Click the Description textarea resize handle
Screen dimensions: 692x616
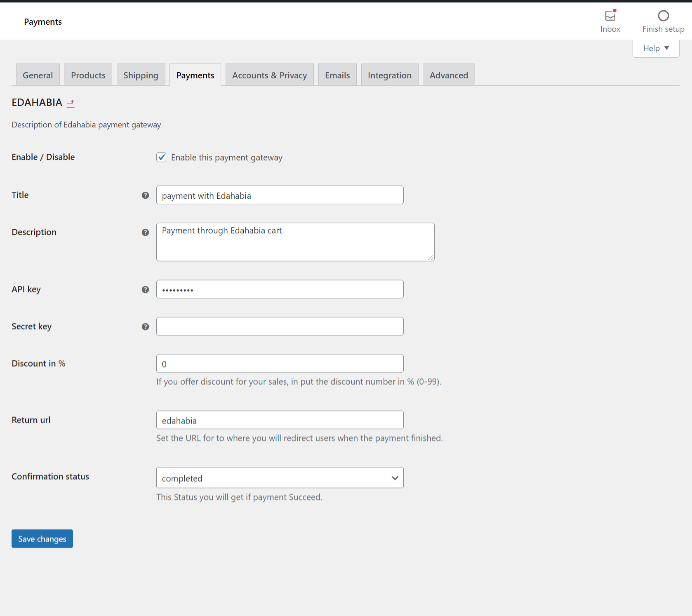(431, 257)
